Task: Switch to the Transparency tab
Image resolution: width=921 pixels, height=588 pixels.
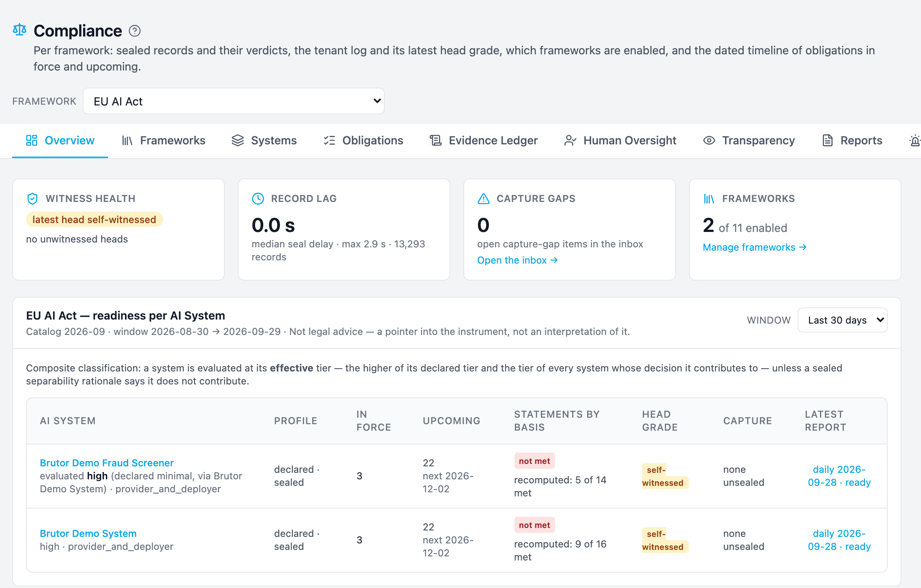Action: point(749,141)
